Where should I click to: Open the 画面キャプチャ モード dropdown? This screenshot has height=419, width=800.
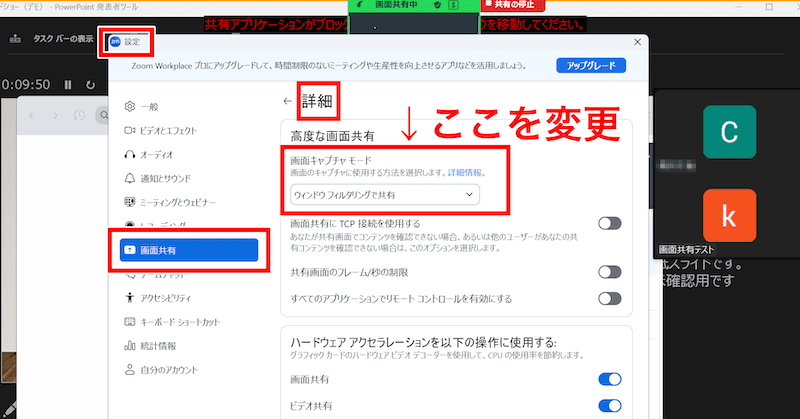(385, 195)
